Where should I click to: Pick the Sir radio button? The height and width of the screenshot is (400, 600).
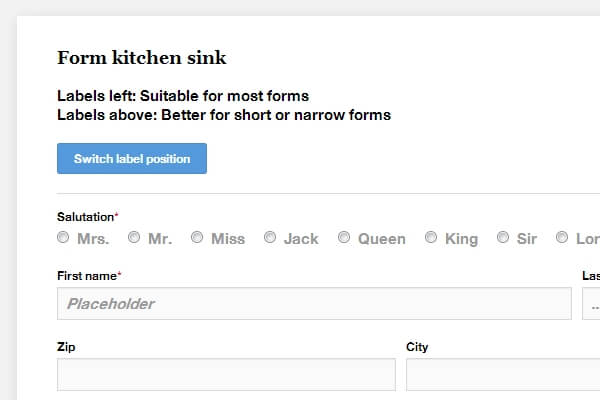coord(503,238)
